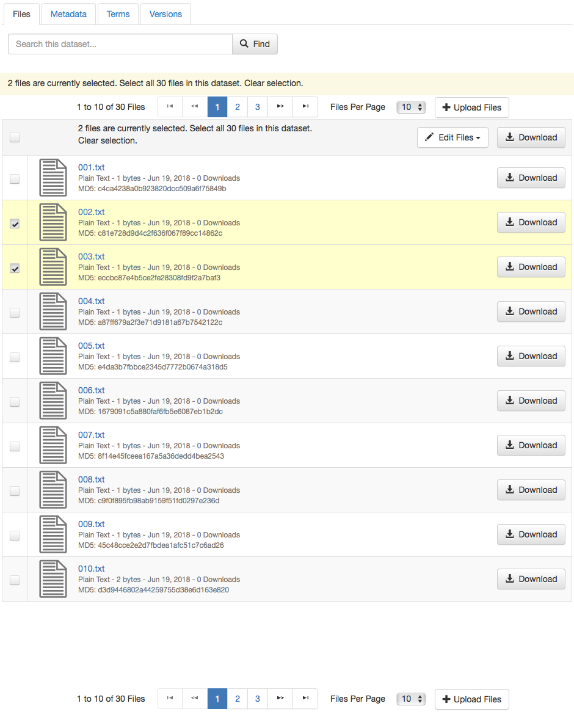The height and width of the screenshot is (728, 574).
Task: Click the first-page arrow in top pagination
Action: 169,107
